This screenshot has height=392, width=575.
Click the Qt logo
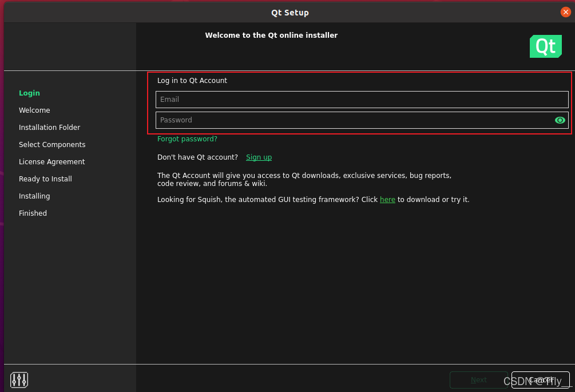tap(545, 46)
